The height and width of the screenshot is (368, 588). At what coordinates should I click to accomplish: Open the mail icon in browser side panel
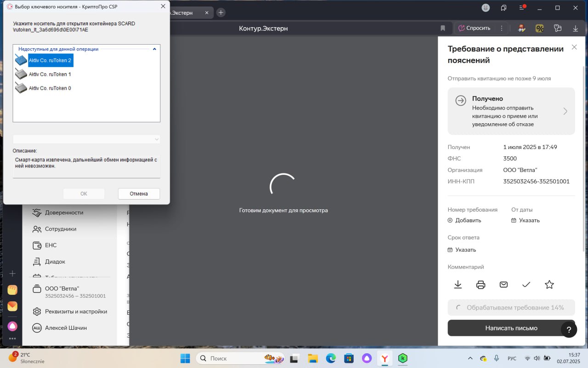pyautogui.click(x=12, y=306)
